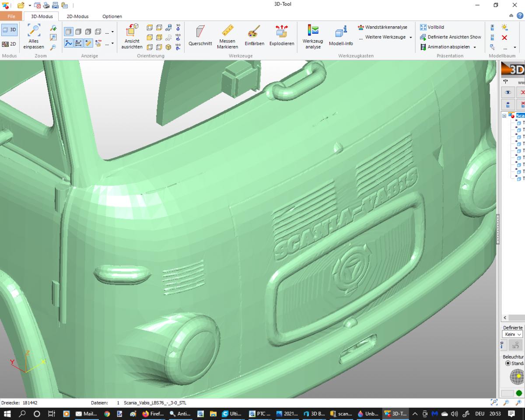The image size is (525, 420).
Task: Open the Definierte Ansichten combo box
Action: click(x=513, y=334)
